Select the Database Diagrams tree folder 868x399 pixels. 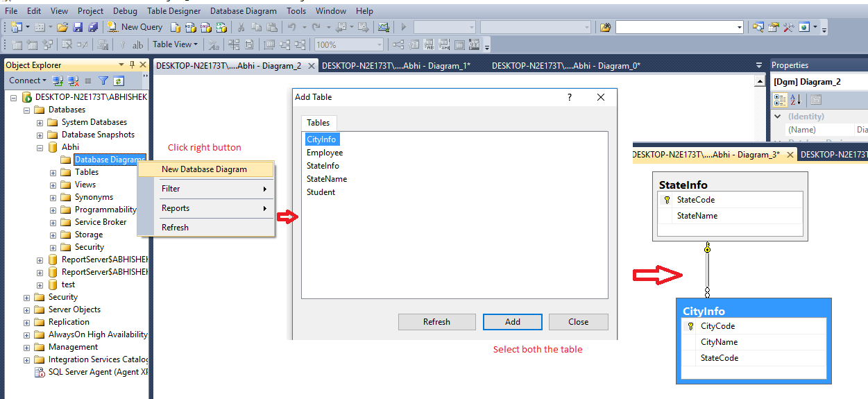pyautogui.click(x=110, y=160)
